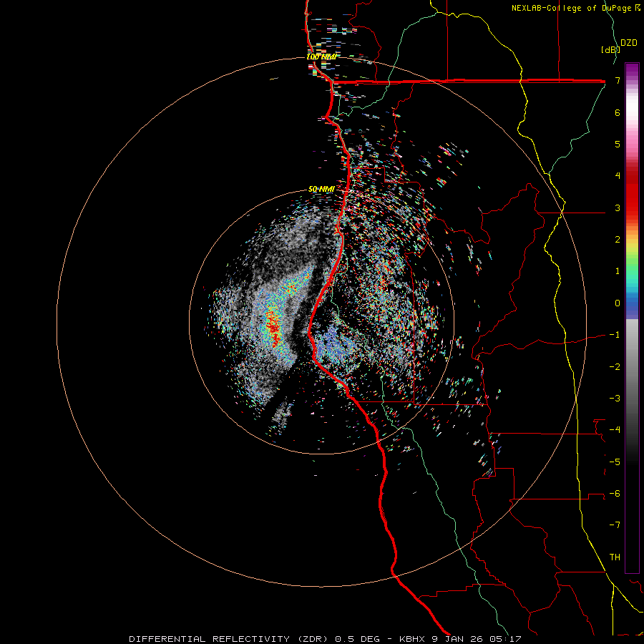Click the TH label on the scale

pyautogui.click(x=615, y=557)
